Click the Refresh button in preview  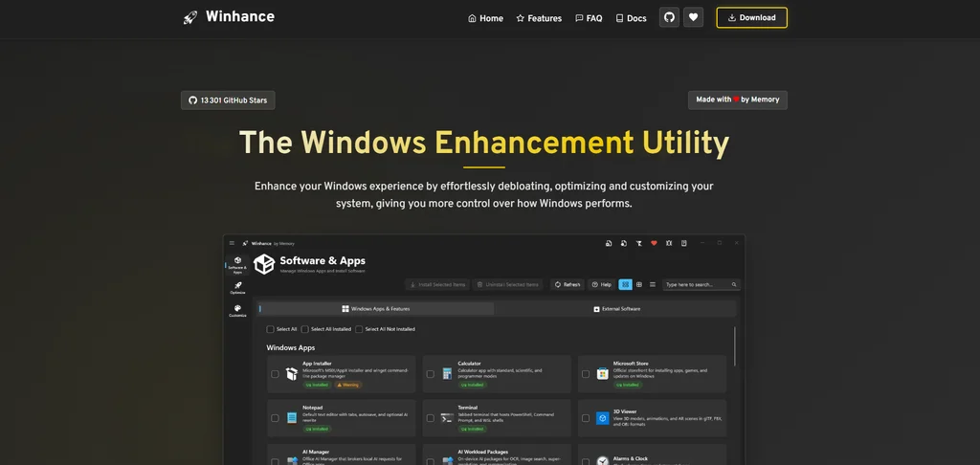coord(568,284)
